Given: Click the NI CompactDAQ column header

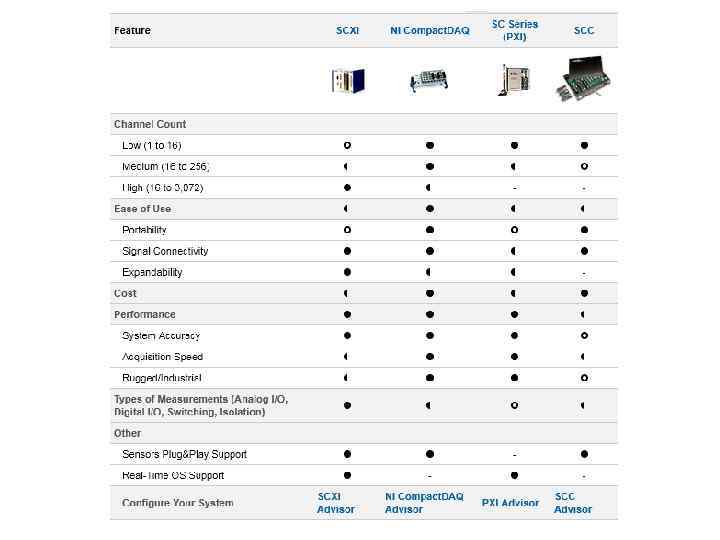Looking at the screenshot, I should (429, 31).
